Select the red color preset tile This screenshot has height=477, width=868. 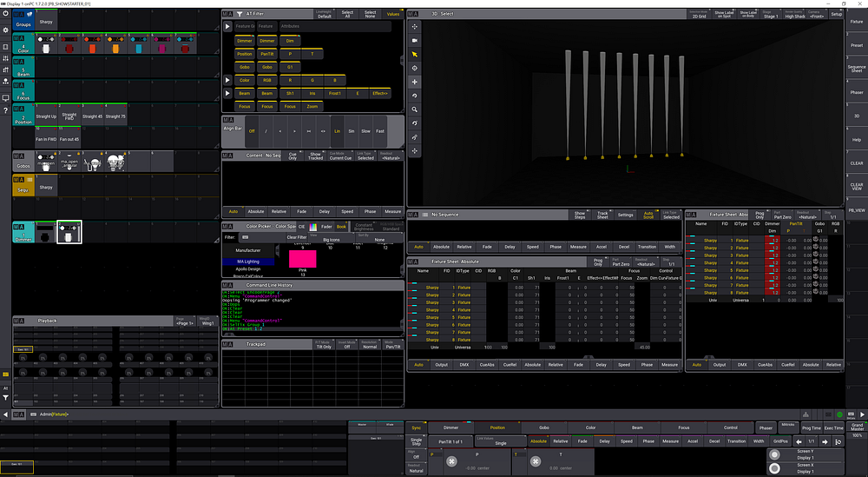click(69, 43)
